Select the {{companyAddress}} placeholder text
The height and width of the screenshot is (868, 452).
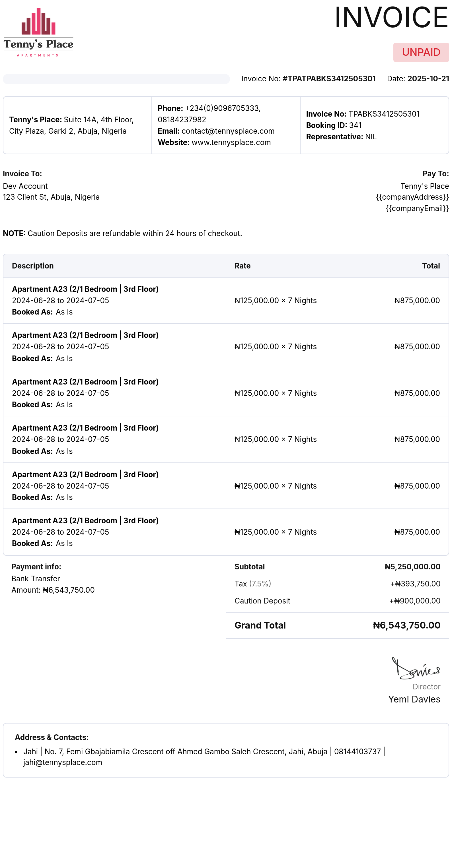pyautogui.click(x=412, y=197)
